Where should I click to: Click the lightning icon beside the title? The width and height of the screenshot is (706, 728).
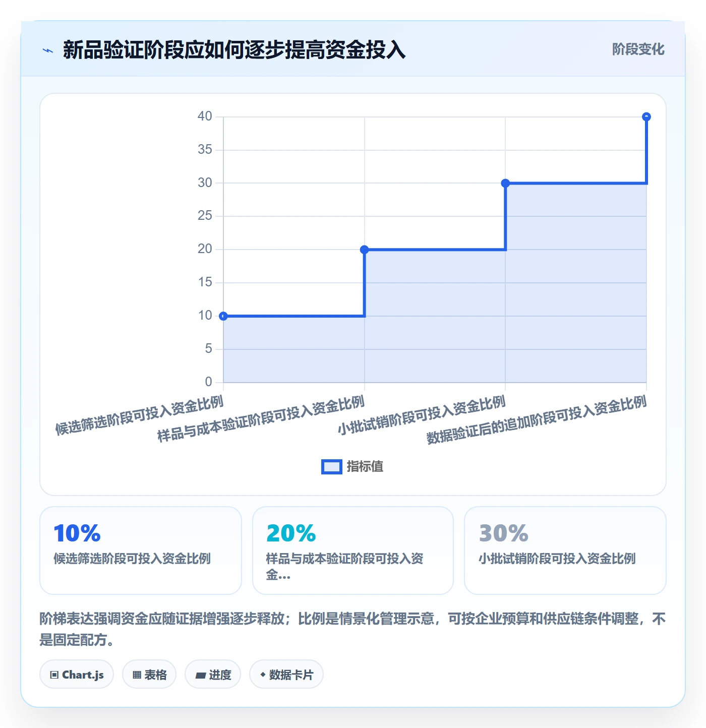click(48, 50)
